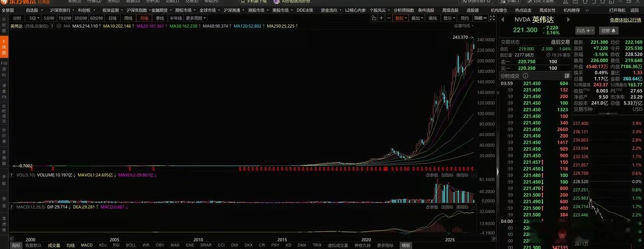Select K线图 in left sidebar
This screenshot has height=249, width=644.
(x=4, y=46)
